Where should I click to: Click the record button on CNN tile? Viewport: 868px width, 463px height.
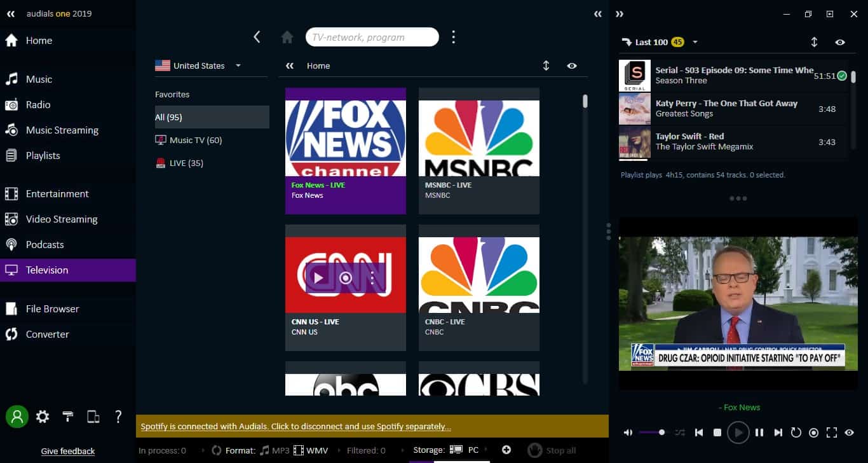346,278
